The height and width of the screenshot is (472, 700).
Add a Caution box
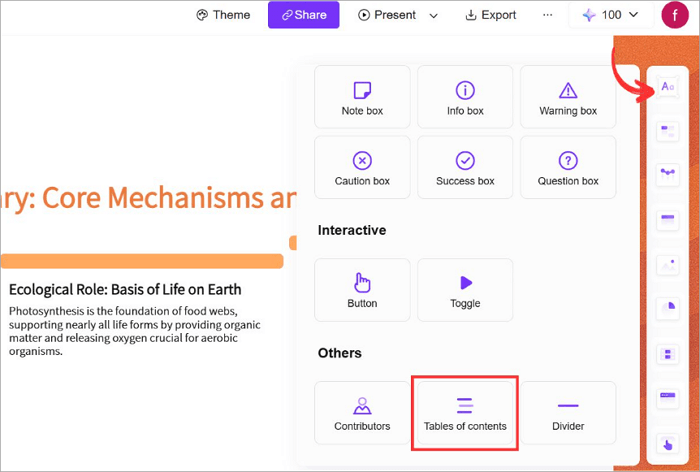pyautogui.click(x=362, y=167)
